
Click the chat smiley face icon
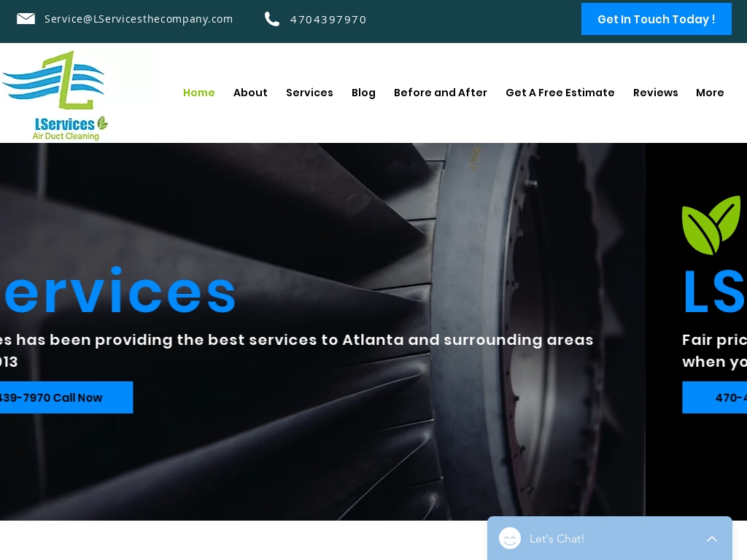tap(510, 539)
